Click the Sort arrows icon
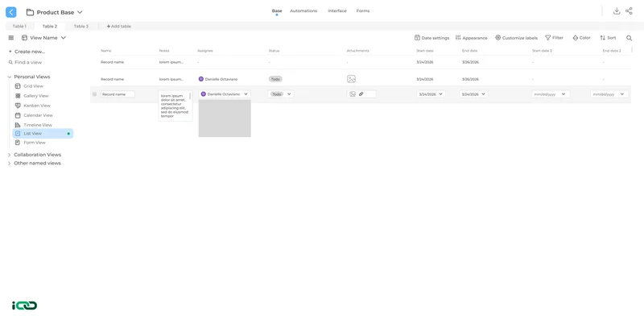Viewport: 644px width, 316px height. tap(602, 38)
